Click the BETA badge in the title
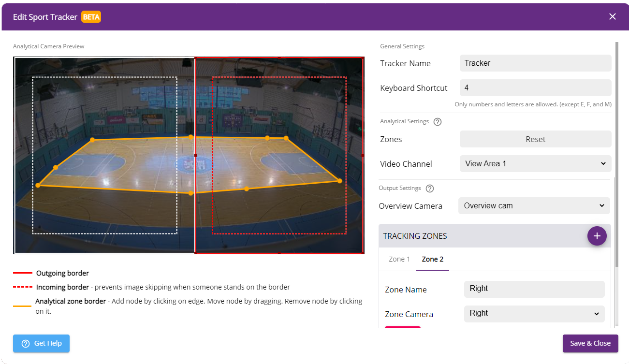Image resolution: width=629 pixels, height=364 pixels. 91,17
